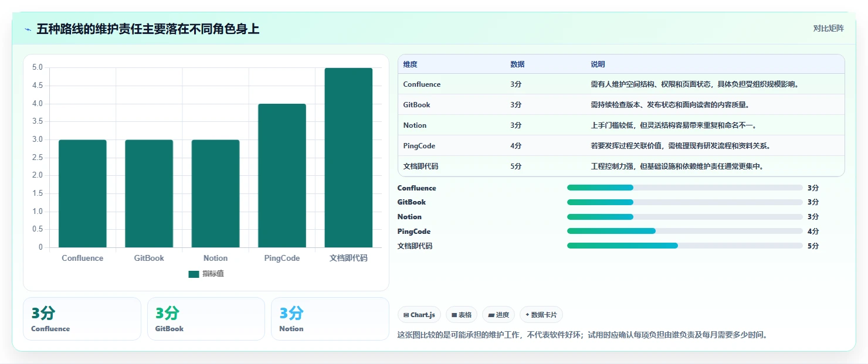868x364 pixels.
Task: Click the 说明 table column header
Action: pos(598,64)
